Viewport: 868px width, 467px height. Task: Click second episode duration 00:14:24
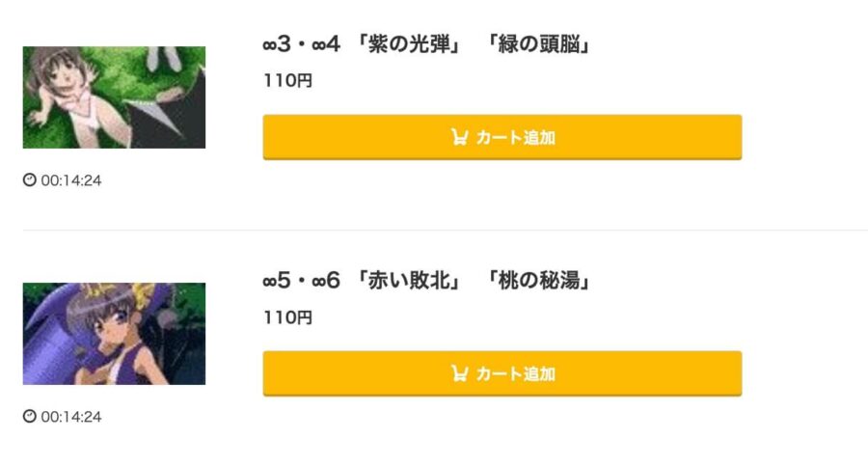(70, 417)
